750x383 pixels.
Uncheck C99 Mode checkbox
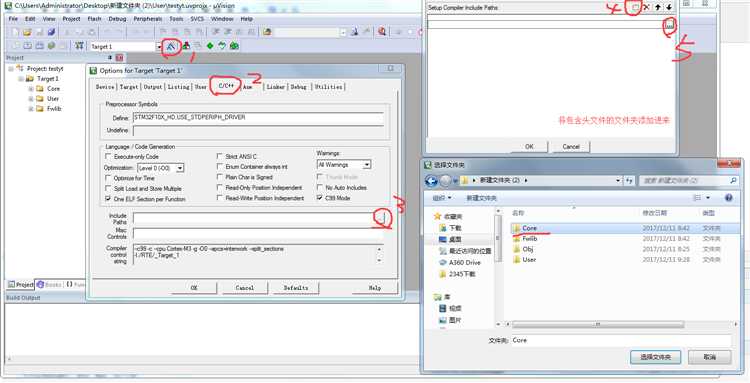tap(320, 198)
